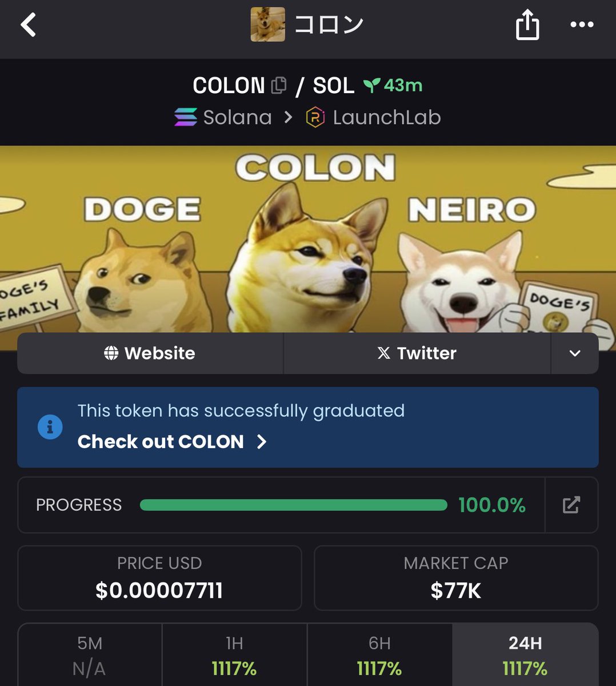Image resolution: width=616 pixels, height=686 pixels.
Task: Tap the DOGE COLON NEIRO banner image
Action: pos(308,240)
